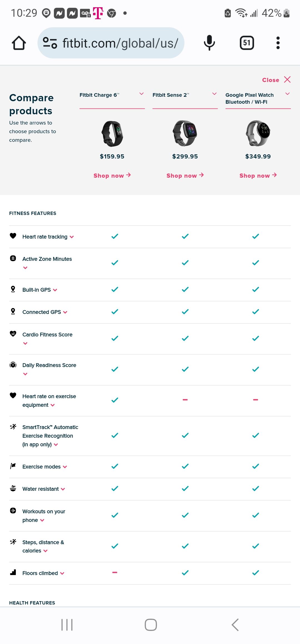The image size is (300, 644).
Task: Open the Fitbit Sense 2 product dropdown
Action: point(214,94)
